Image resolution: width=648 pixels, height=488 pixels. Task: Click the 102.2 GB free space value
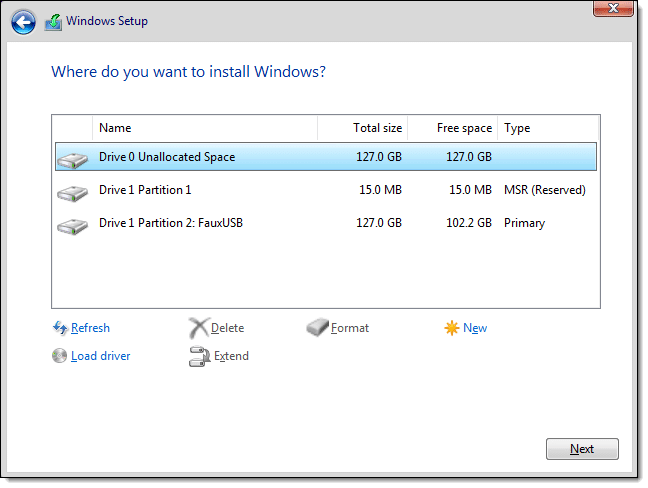(x=469, y=223)
